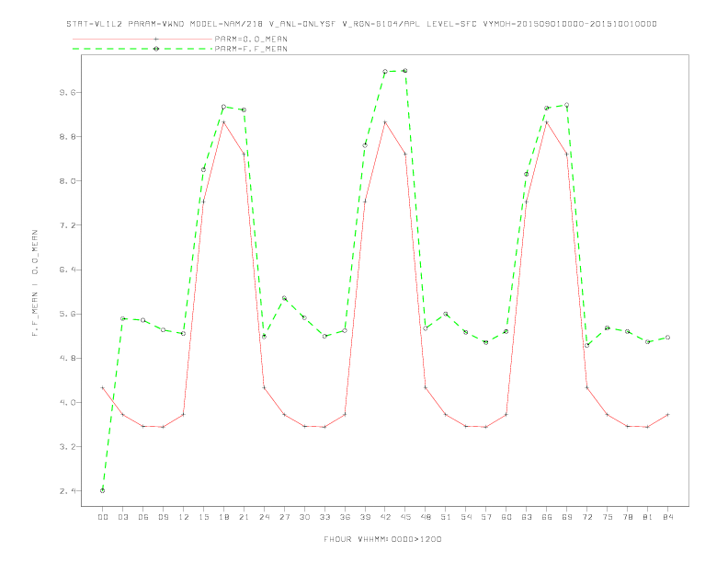
Task: Click the chart header text beginning STAT=VL1L2
Action: click(361, 24)
